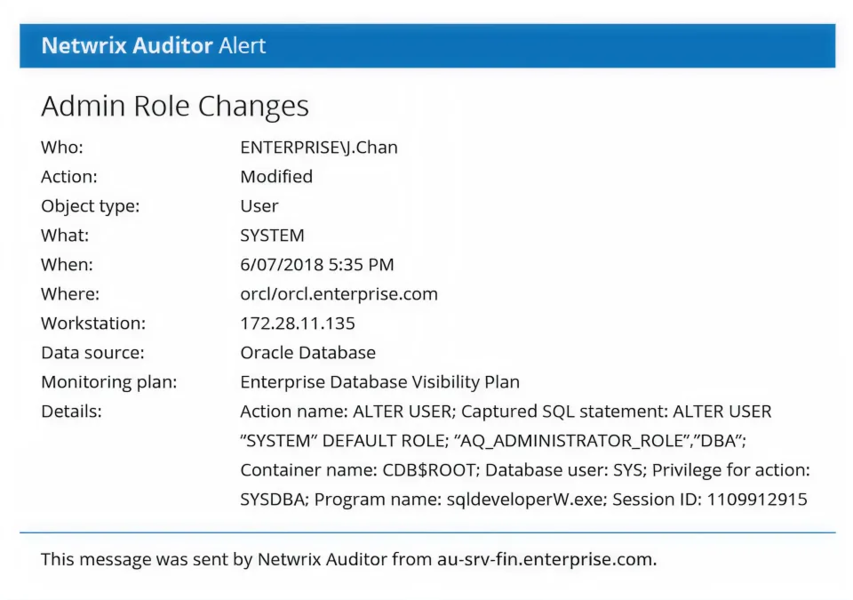This screenshot has width=853, height=600.
Task: Click the date 6/07/2018 5:35 PM
Action: (x=317, y=265)
